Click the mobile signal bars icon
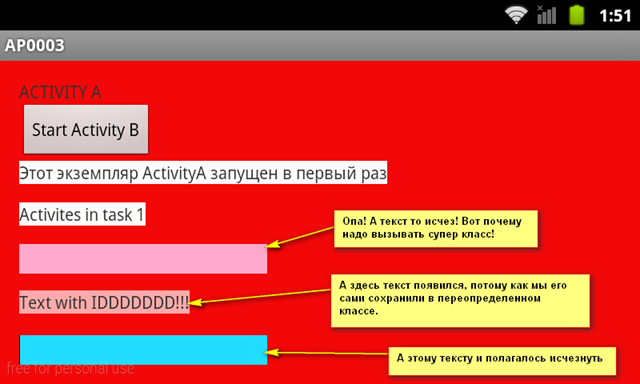The width and height of the screenshot is (640, 384). tap(546, 15)
